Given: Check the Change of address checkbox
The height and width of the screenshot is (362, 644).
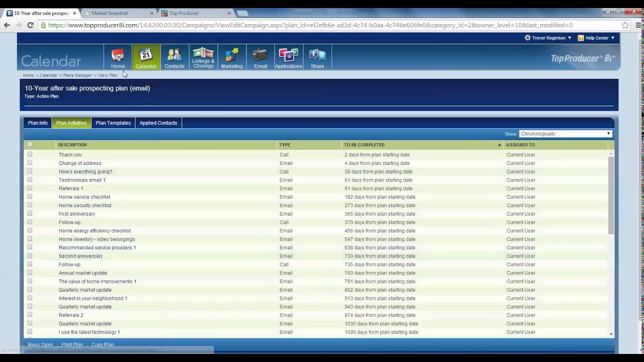Looking at the screenshot, I should point(30,163).
